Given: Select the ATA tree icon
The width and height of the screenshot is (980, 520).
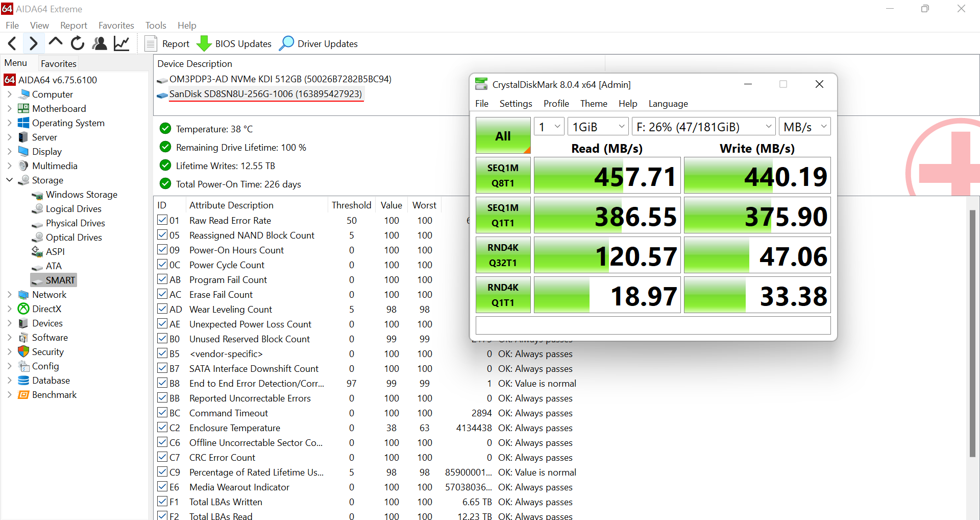Looking at the screenshot, I should (x=37, y=267).
